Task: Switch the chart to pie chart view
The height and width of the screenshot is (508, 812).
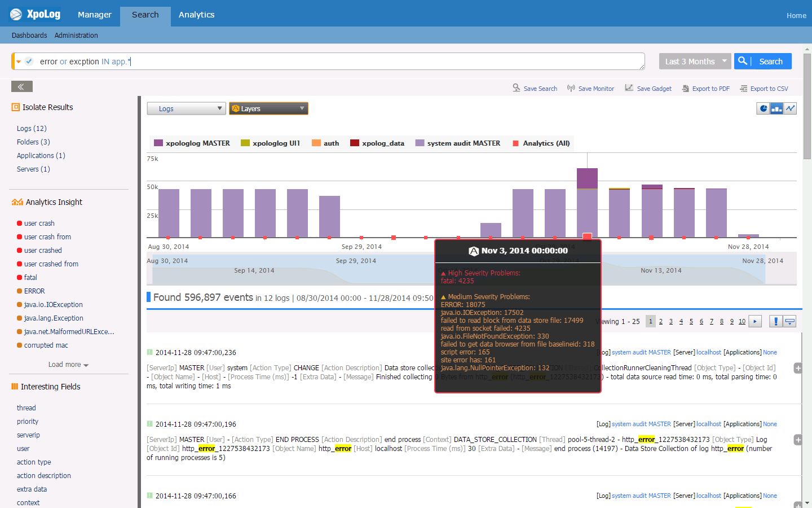Action: click(763, 108)
